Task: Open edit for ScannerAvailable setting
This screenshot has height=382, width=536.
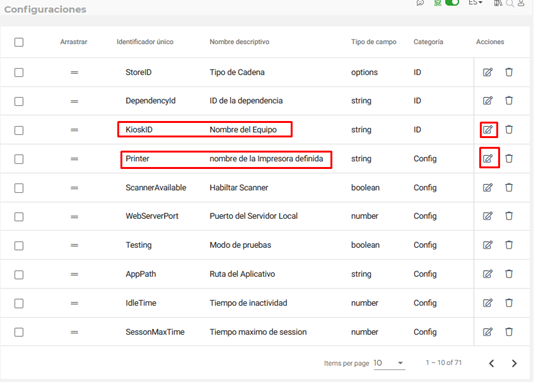Action: pos(488,187)
